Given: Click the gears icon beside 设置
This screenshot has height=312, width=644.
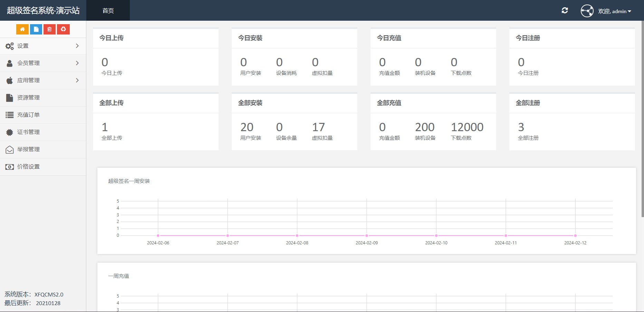Looking at the screenshot, I should tap(10, 46).
